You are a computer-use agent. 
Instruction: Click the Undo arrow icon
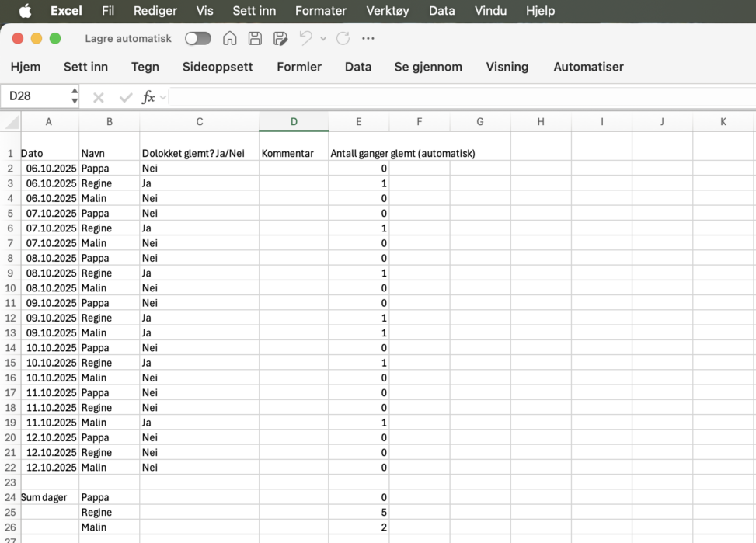click(306, 39)
